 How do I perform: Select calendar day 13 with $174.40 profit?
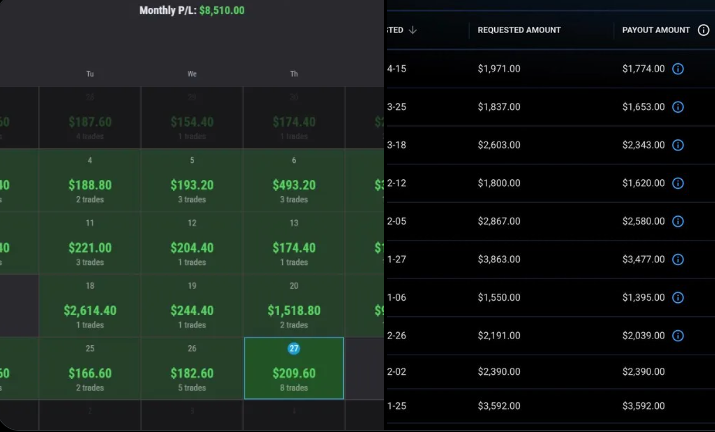point(294,243)
